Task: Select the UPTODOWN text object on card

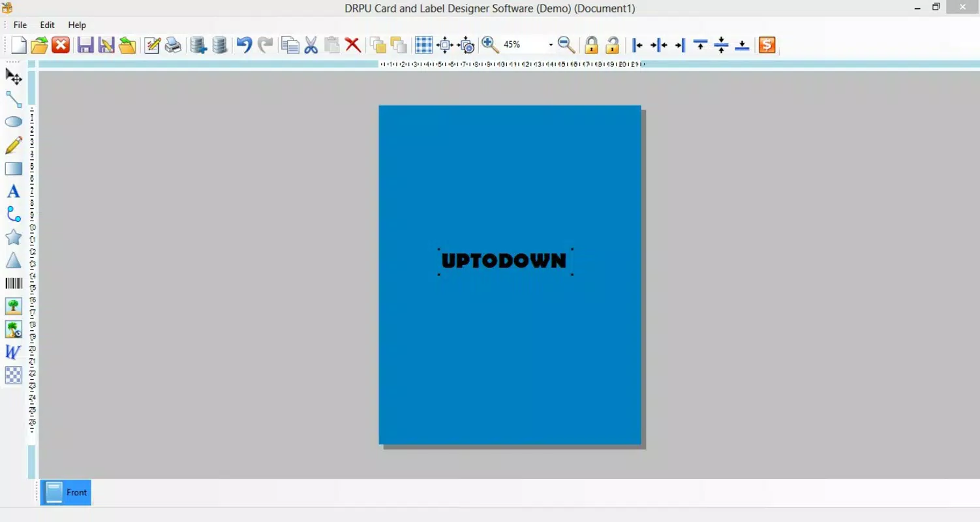Action: 504,261
